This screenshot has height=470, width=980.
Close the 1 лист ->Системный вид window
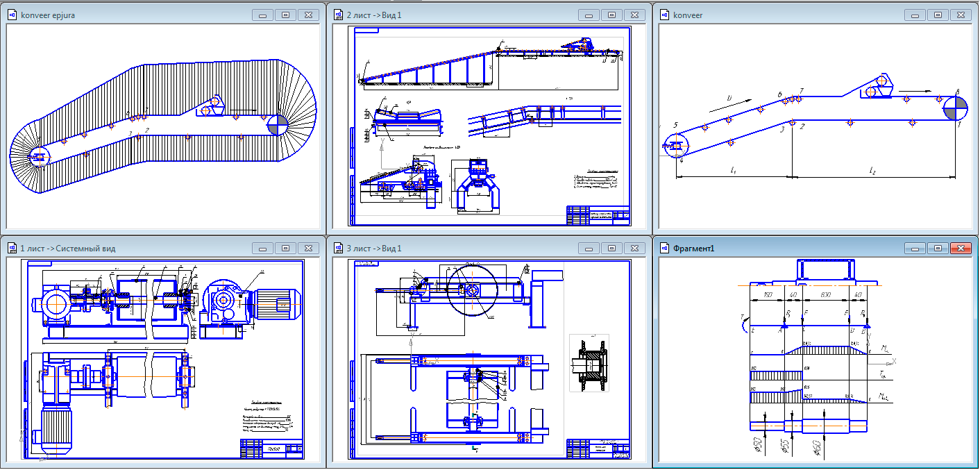click(307, 248)
